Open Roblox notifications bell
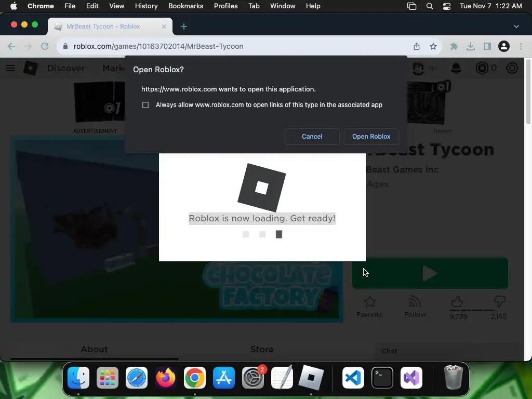The height and width of the screenshot is (399, 532). [x=456, y=68]
